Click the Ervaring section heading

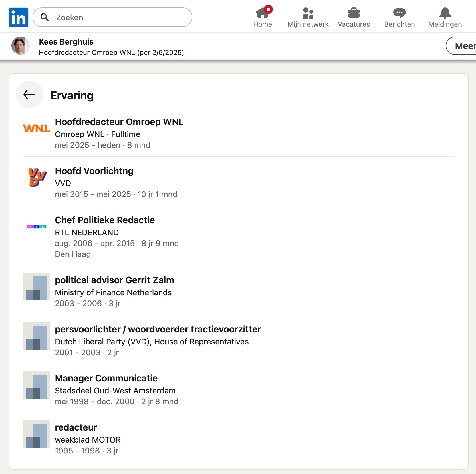coord(72,95)
